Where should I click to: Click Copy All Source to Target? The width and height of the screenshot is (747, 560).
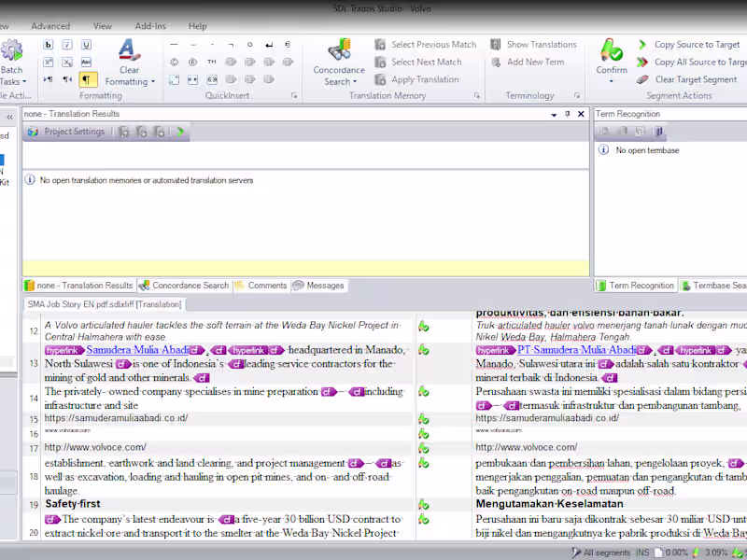[692, 62]
